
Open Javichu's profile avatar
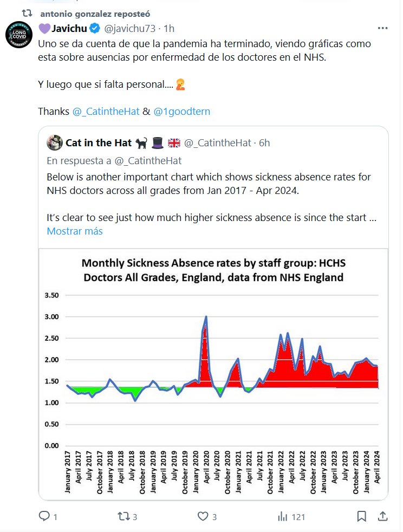point(19,36)
